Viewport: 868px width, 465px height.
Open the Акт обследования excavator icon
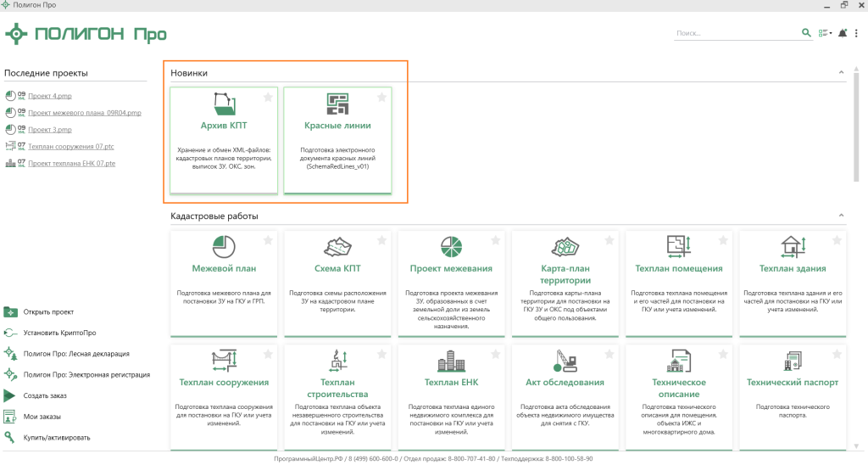(565, 361)
